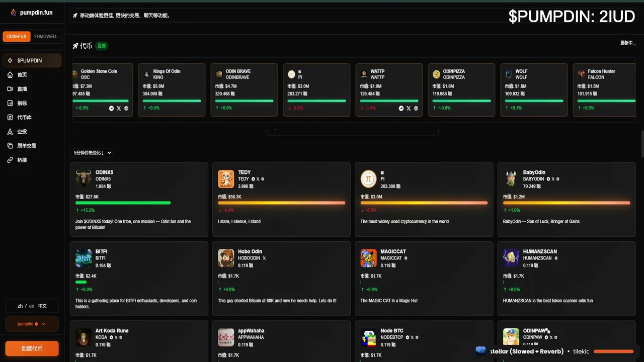The width and height of the screenshot is (644, 362).
Task: Toggle language to zh
Action: tap(20, 306)
